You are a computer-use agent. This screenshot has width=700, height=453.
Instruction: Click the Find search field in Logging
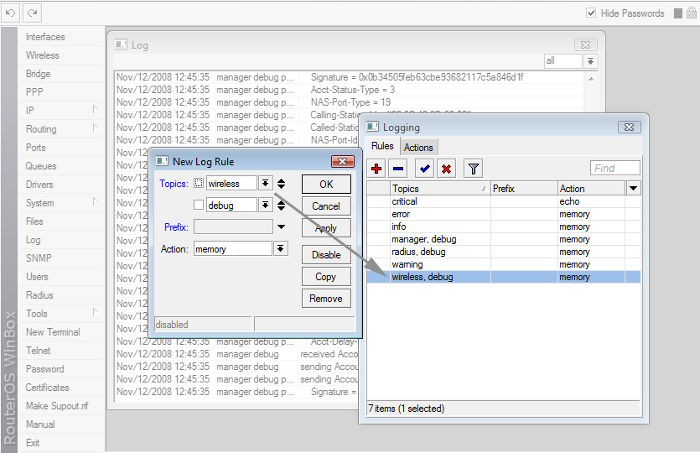(615, 168)
